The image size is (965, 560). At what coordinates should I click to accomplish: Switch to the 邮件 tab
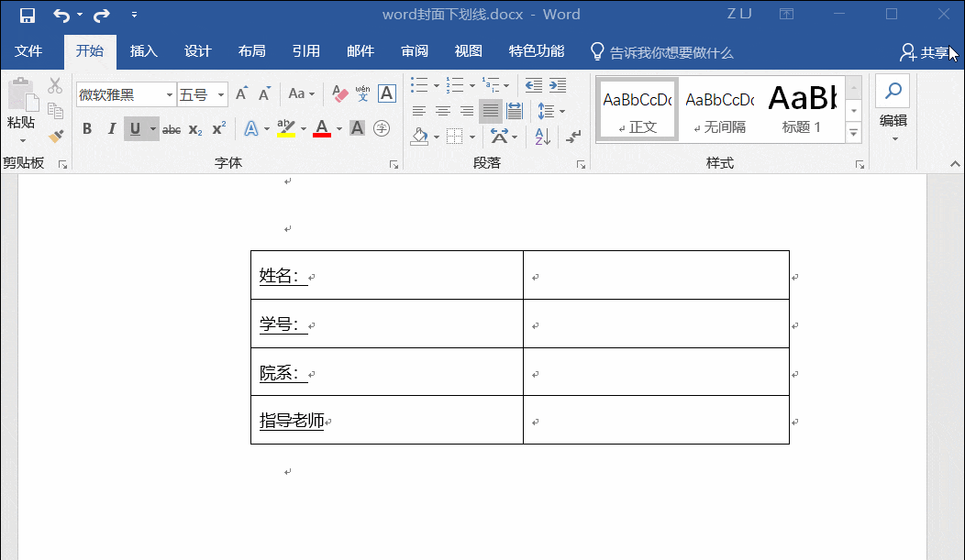360,51
